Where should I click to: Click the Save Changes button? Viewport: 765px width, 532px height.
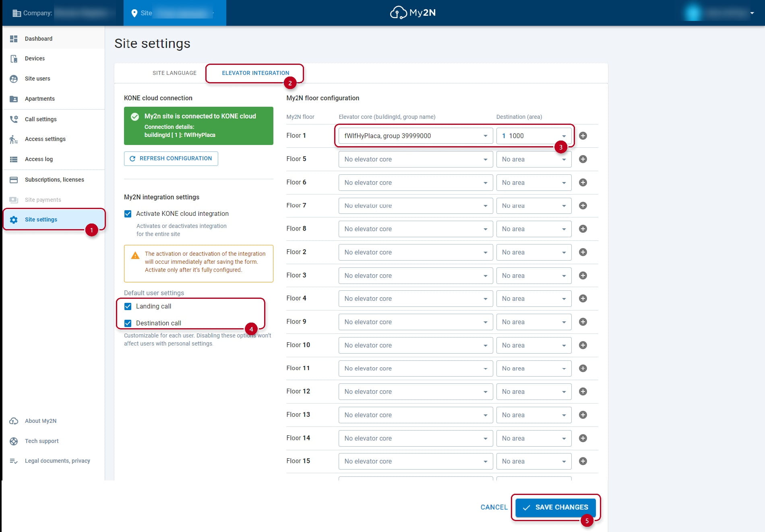click(x=556, y=507)
